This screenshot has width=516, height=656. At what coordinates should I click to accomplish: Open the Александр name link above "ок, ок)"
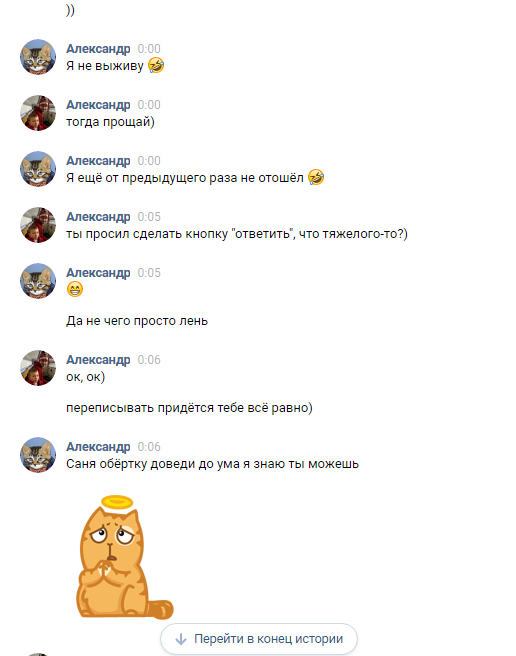(x=98, y=360)
